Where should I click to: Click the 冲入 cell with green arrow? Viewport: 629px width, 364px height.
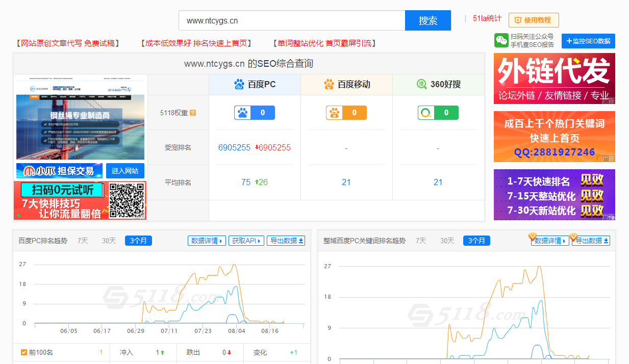pos(144,352)
